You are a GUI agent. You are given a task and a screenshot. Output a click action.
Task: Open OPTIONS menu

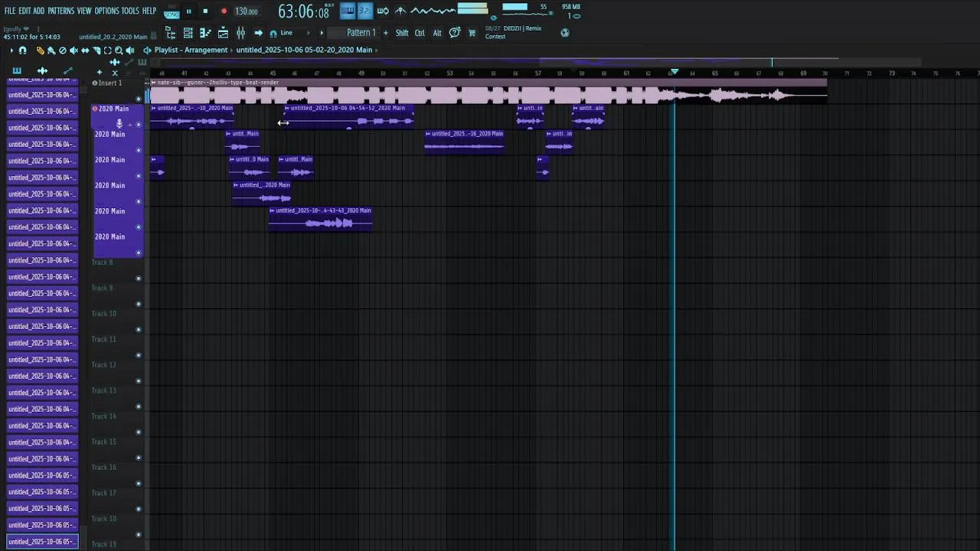[106, 11]
